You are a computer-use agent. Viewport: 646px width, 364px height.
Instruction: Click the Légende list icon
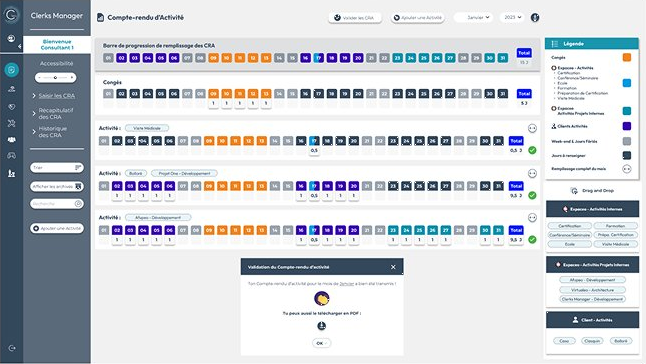[x=555, y=44]
